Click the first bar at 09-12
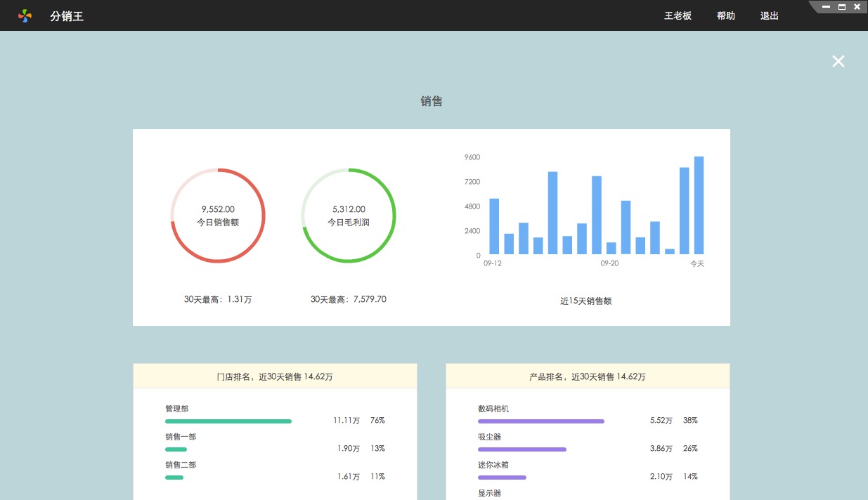 click(494, 226)
